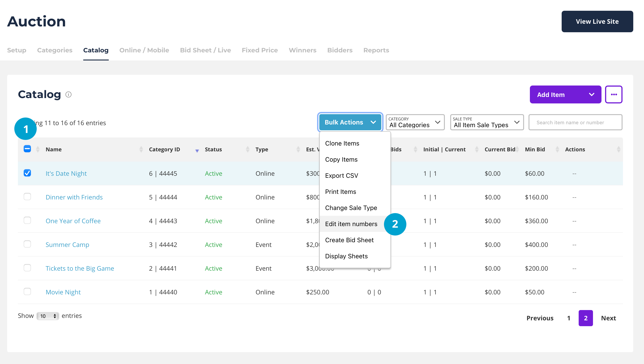
Task: Open the Sale Type filter dropdown
Action: pos(486,122)
